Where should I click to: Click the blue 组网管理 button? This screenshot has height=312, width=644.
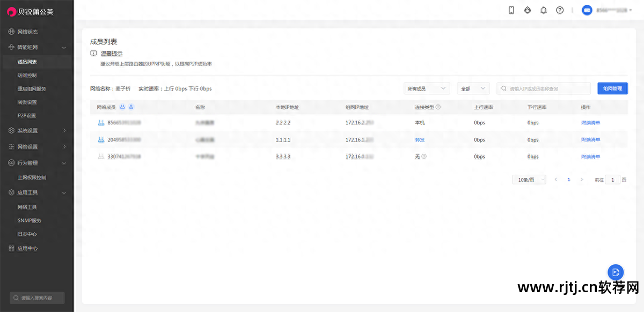point(612,88)
